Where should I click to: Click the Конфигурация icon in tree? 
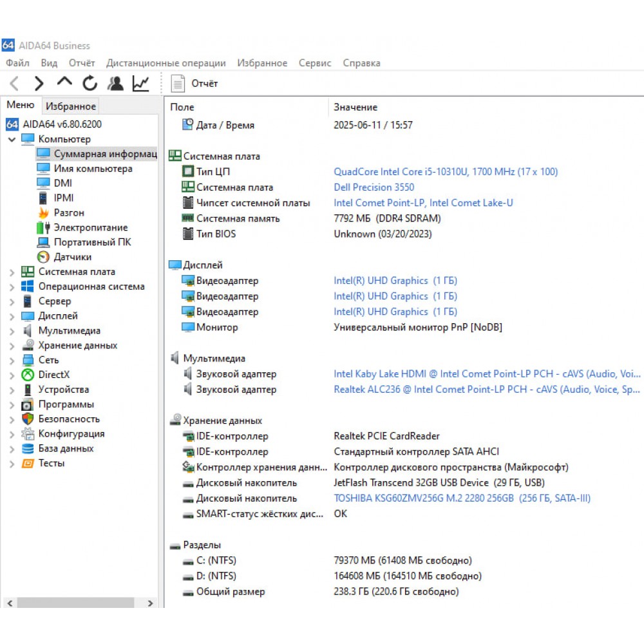click(28, 433)
